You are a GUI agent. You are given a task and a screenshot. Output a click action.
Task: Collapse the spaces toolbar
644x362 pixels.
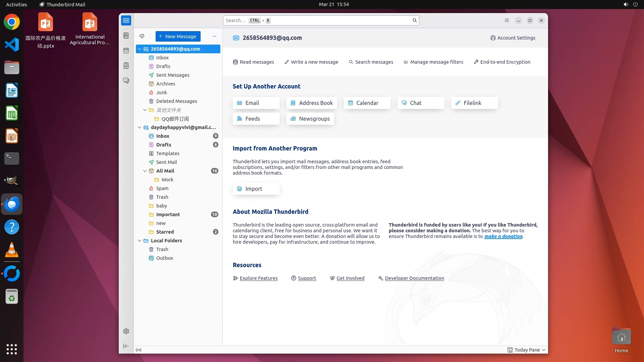click(x=126, y=346)
